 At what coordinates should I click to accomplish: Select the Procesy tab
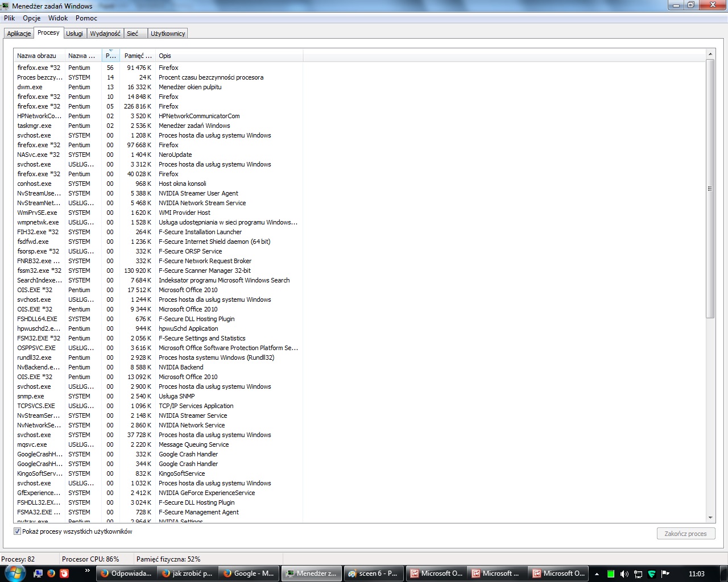[x=48, y=32]
